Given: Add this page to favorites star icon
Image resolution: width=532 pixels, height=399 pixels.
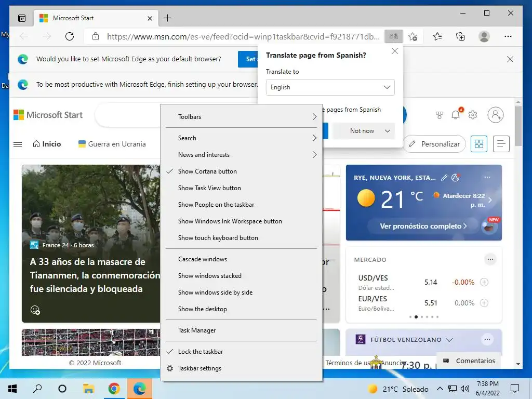Looking at the screenshot, I should [x=413, y=36].
